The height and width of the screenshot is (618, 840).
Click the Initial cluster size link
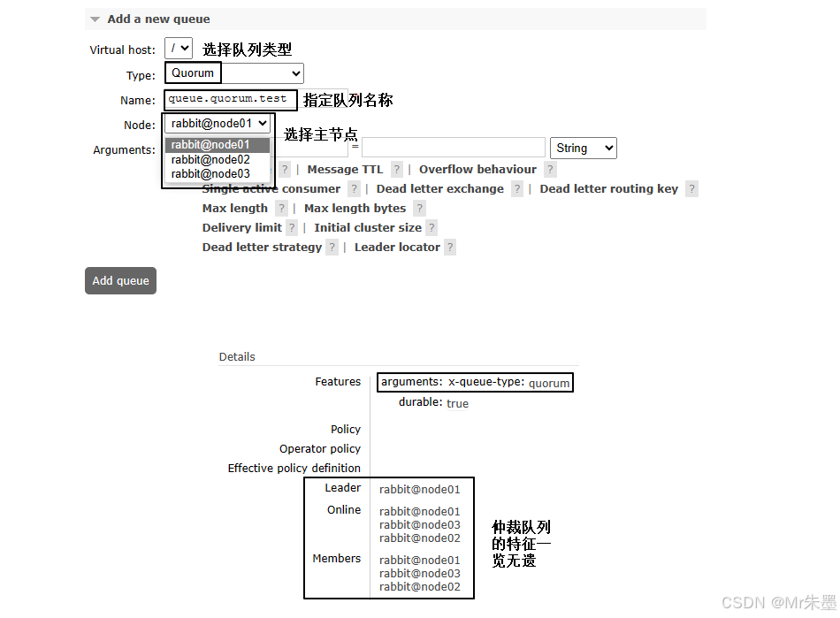tap(368, 227)
